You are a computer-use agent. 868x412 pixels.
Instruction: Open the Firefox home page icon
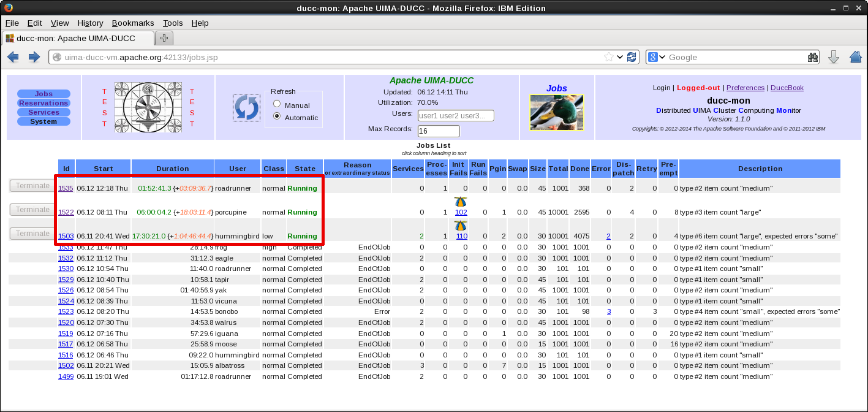pyautogui.click(x=856, y=57)
